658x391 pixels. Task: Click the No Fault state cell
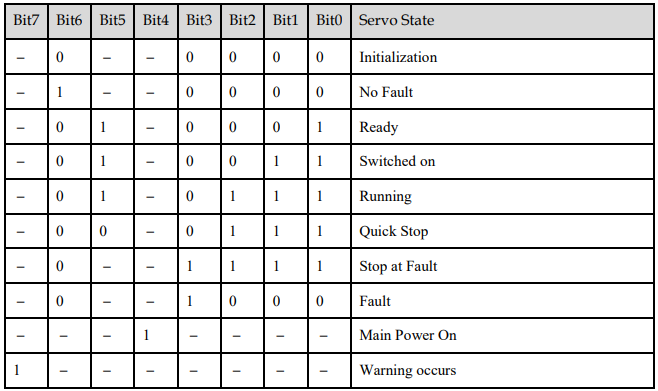click(502, 92)
